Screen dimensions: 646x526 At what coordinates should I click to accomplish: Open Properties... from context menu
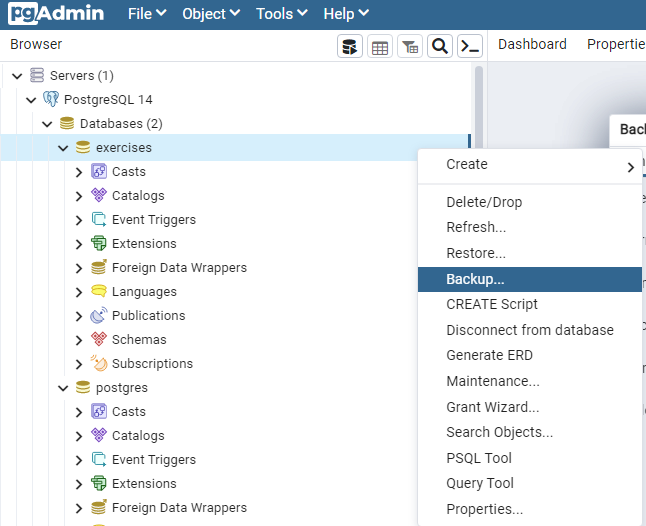530,510
